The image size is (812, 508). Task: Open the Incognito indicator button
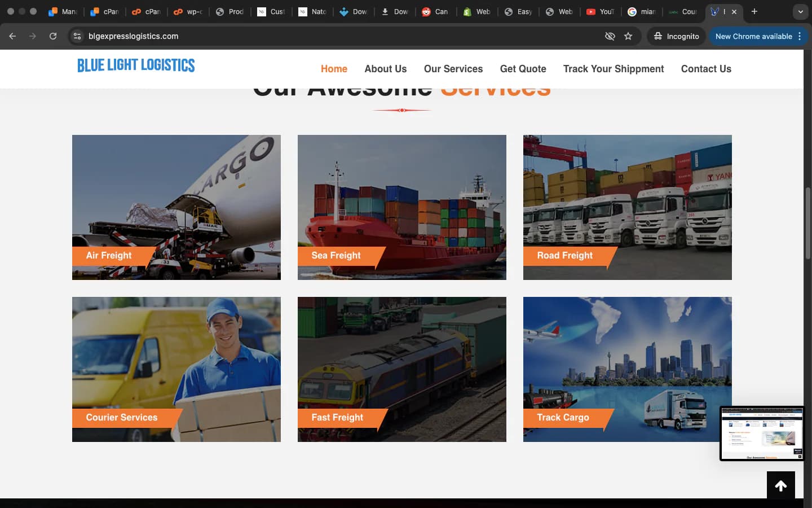pos(676,36)
